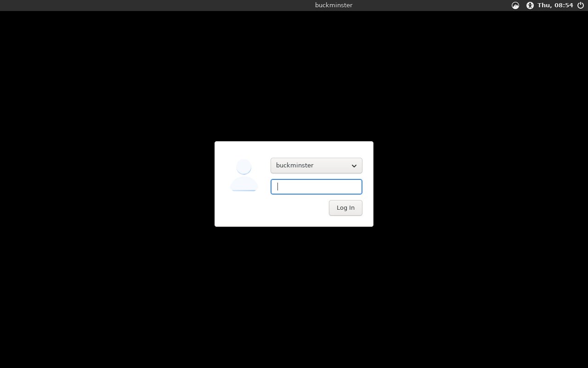Image resolution: width=588 pixels, height=368 pixels.
Task: Click the empty left side of top bar
Action: (x=138, y=6)
